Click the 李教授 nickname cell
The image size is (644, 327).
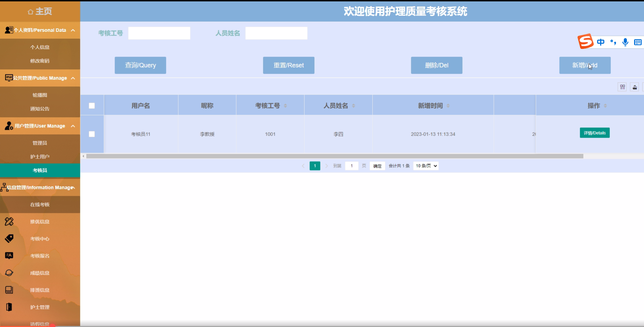point(207,134)
